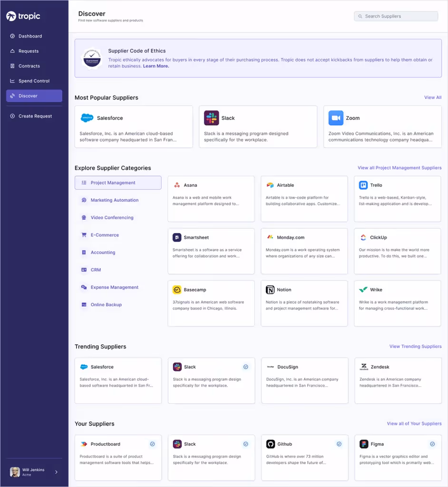Screen dimensions: 448x487
Task: Open View all of Your Suppliers link
Action: point(414,424)
